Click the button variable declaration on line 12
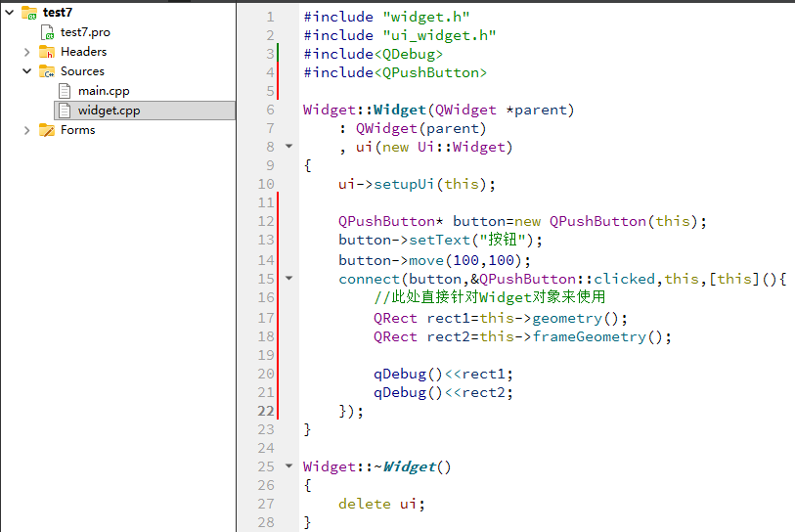The image size is (795, 532). (x=479, y=222)
